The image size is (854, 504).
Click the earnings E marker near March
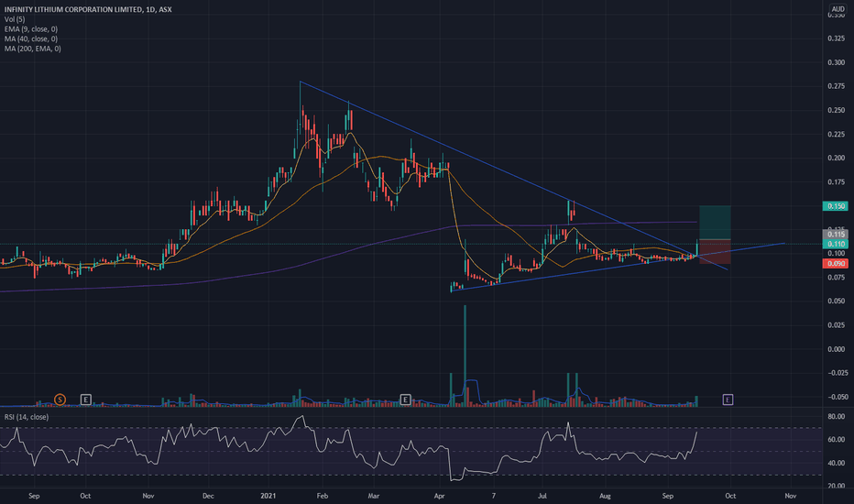pyautogui.click(x=405, y=400)
